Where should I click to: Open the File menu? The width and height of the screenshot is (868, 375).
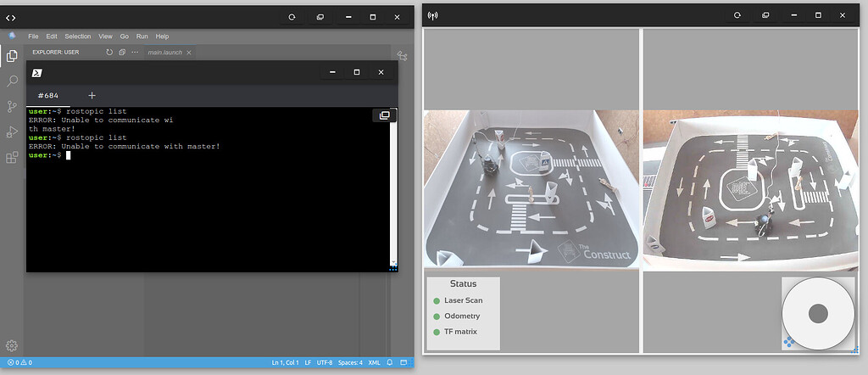coord(33,36)
